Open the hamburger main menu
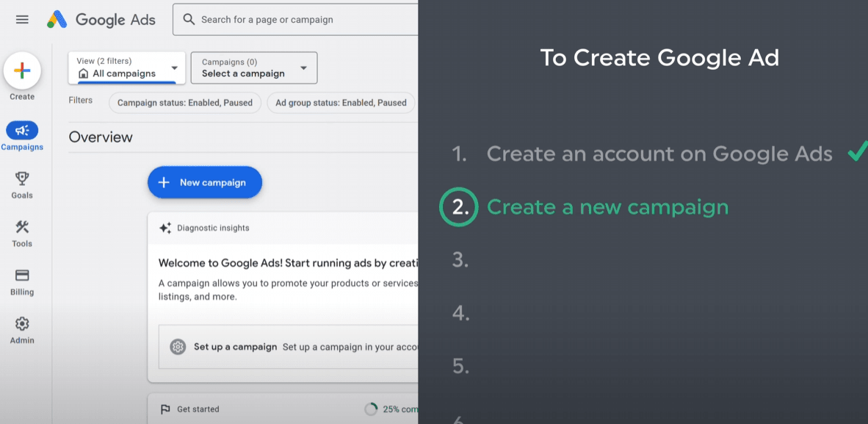This screenshot has width=868, height=424. (22, 20)
